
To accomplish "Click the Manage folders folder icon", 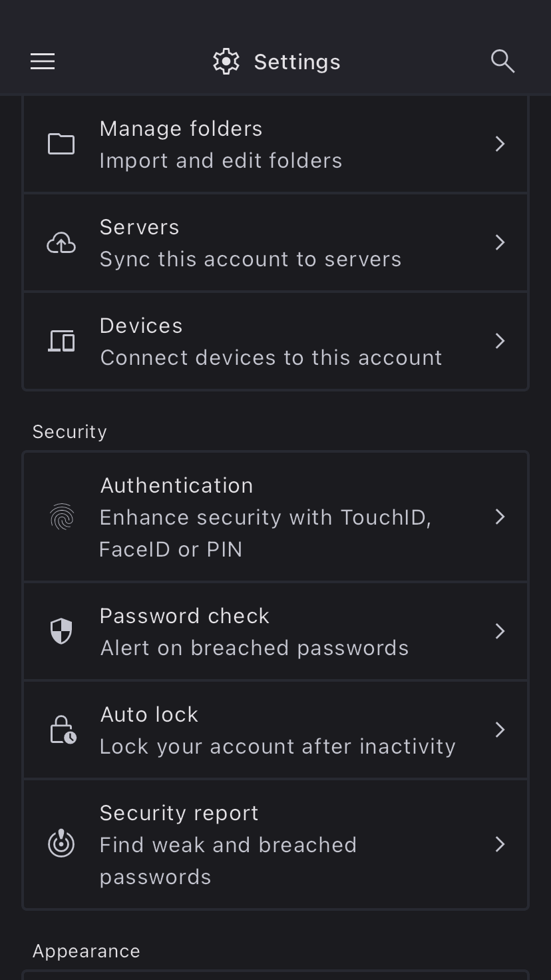I will pos(61,144).
